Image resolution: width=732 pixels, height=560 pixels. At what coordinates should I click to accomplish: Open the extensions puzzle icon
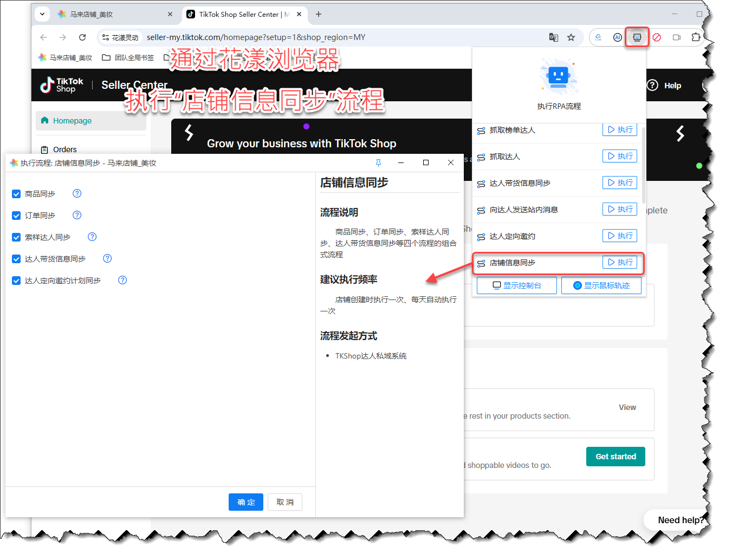click(x=696, y=37)
